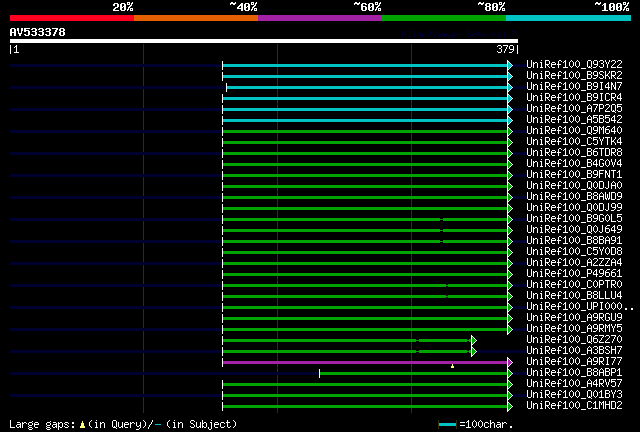Click the purple alignment bar for A9RI77
Screen dimensions: 640x432
[365, 362]
